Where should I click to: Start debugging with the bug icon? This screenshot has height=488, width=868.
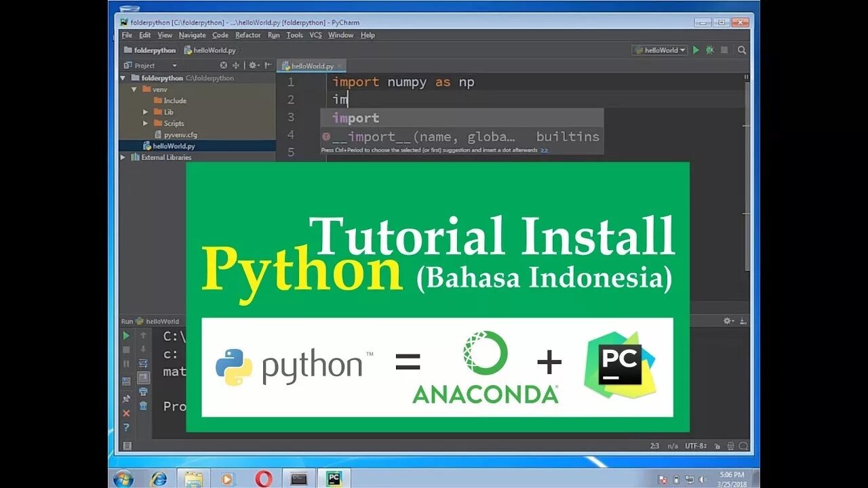pyautogui.click(x=710, y=50)
